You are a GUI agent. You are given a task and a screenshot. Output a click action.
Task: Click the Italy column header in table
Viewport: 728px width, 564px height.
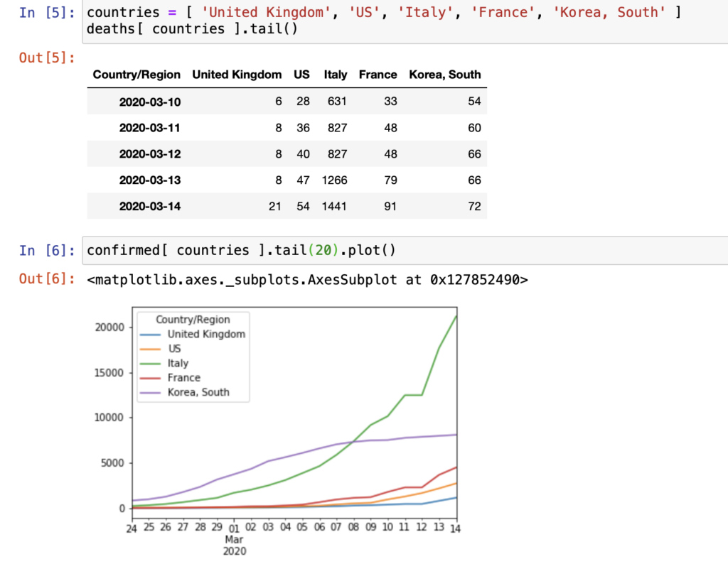coord(336,75)
